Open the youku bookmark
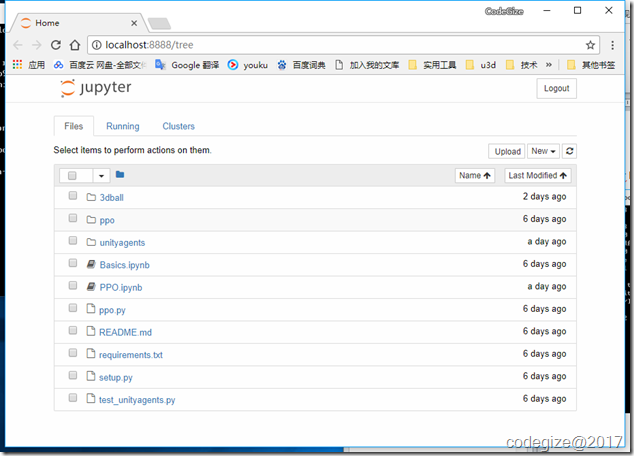 248,65
